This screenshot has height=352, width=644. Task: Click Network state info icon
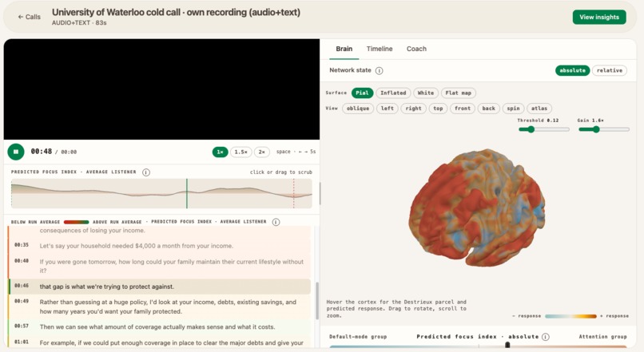point(379,70)
